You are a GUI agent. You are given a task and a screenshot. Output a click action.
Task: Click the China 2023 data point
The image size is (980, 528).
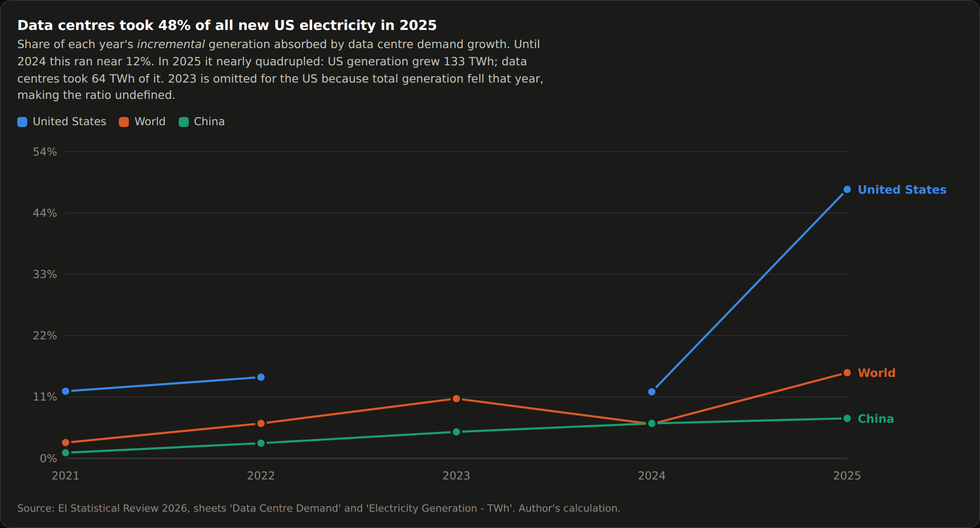coord(456,432)
